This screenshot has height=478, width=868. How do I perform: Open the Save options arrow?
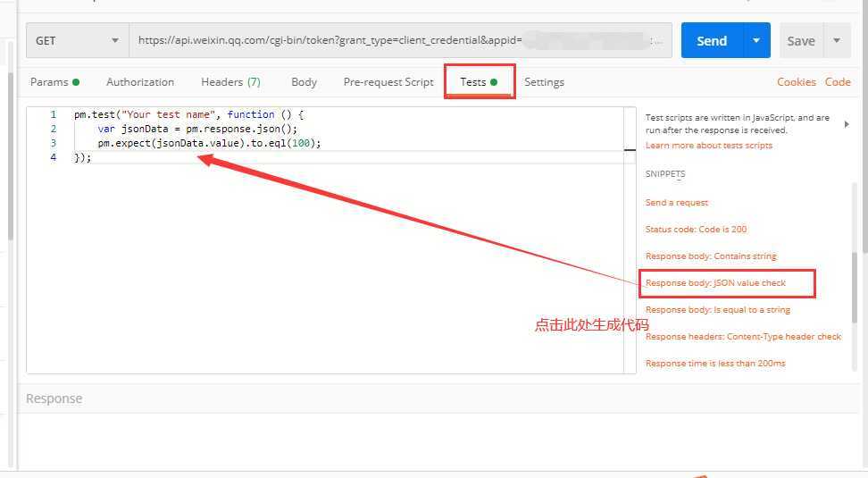click(x=837, y=40)
